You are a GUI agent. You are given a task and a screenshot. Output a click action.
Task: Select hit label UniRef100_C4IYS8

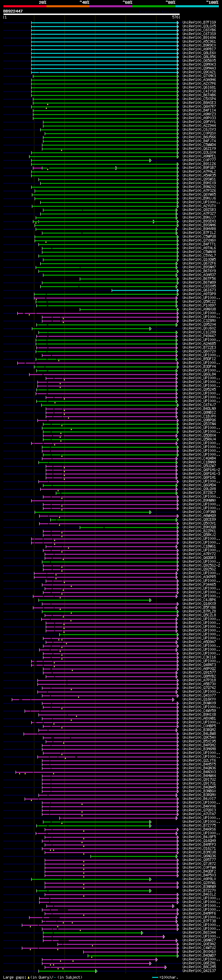point(199,91)
